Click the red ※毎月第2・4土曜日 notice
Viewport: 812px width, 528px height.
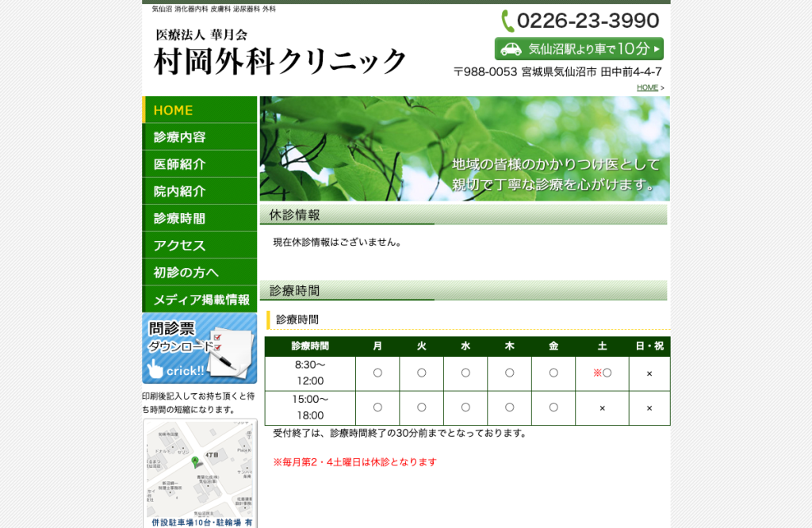354,461
